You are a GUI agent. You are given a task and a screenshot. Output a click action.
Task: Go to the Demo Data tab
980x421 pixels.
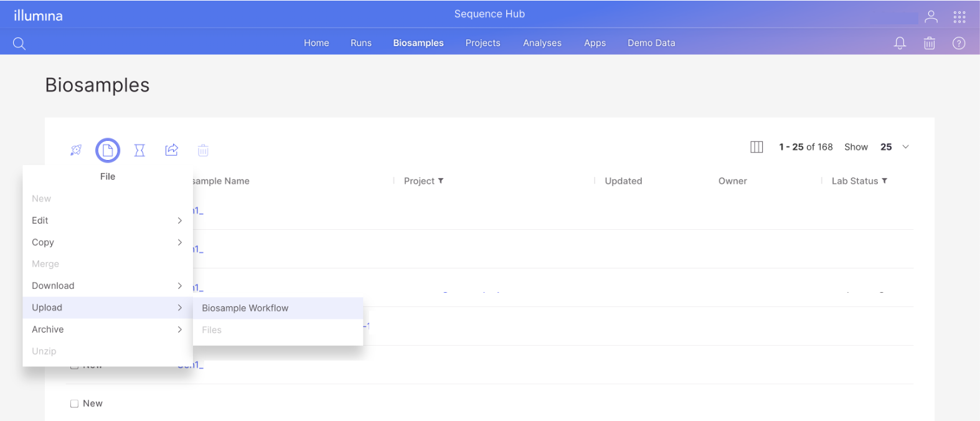coord(651,43)
